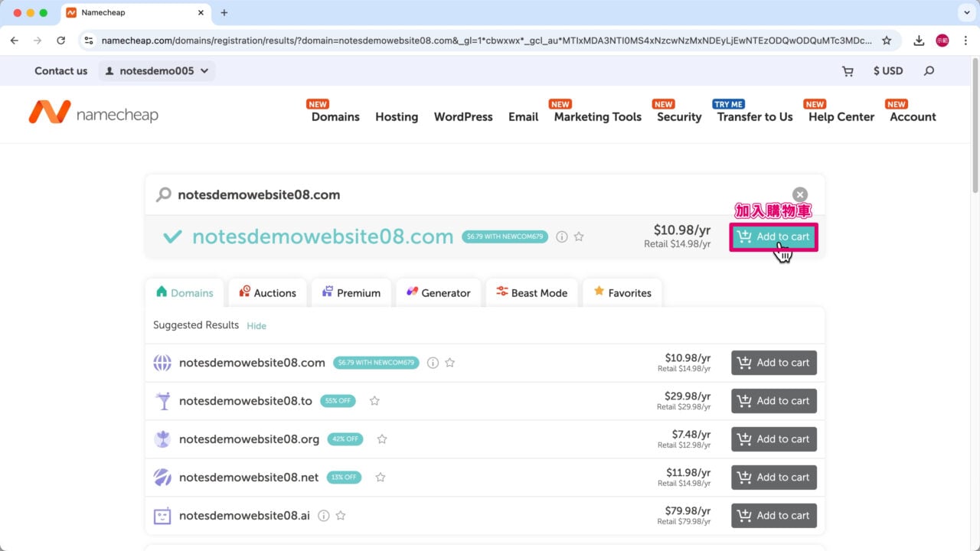Add notesdemowebsite08.org to cart

pos(773,439)
